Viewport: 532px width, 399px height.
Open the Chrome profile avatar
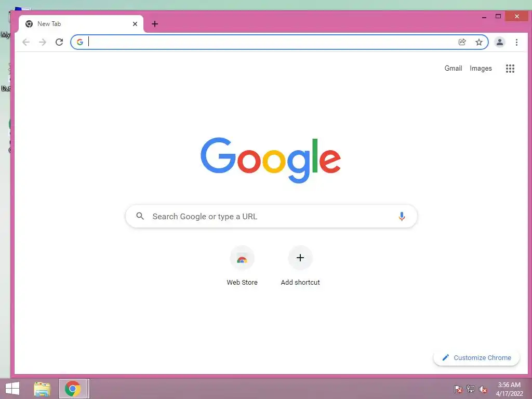tap(499, 42)
